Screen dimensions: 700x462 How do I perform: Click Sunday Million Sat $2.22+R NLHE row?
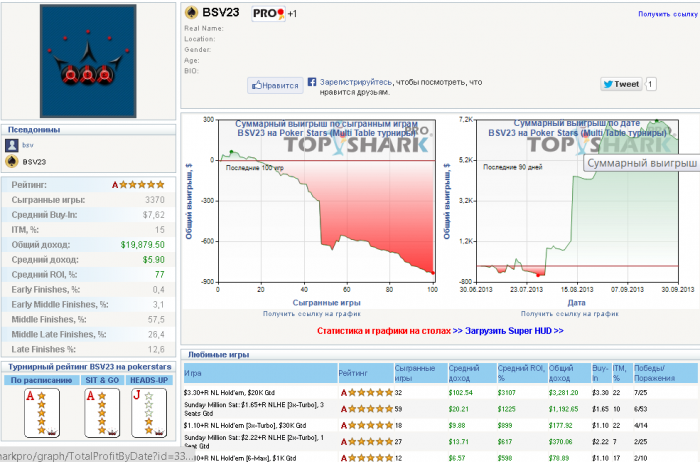pyautogui.click(x=440, y=441)
